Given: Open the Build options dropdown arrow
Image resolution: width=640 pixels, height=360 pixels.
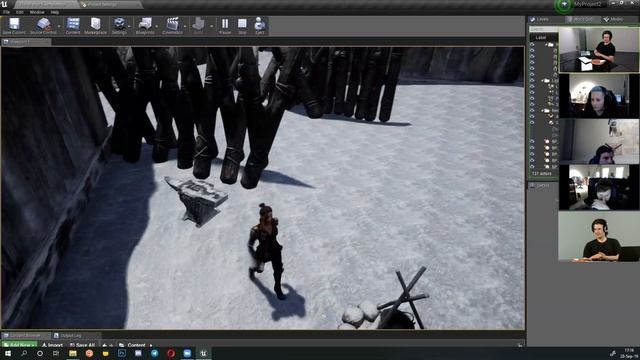Looking at the screenshot, I should [x=211, y=26].
